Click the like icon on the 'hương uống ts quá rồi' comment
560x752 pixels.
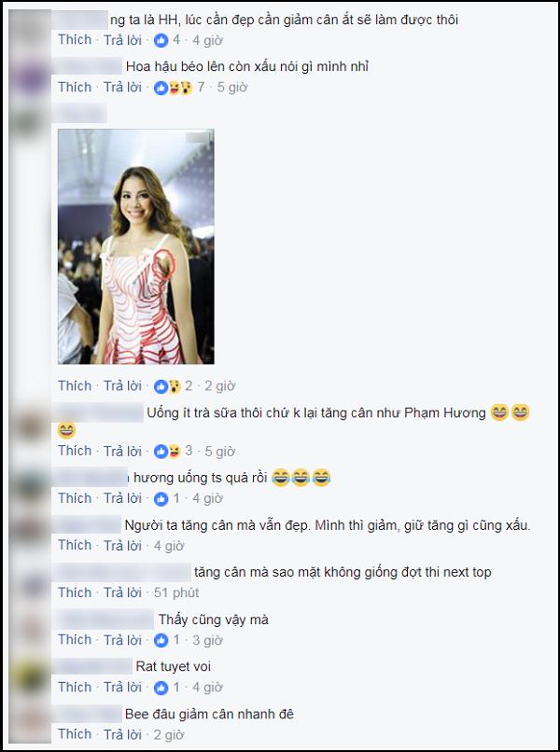coord(161,499)
